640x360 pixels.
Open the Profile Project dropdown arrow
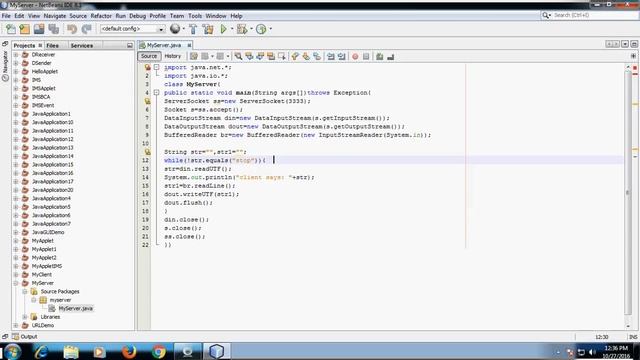point(271,29)
